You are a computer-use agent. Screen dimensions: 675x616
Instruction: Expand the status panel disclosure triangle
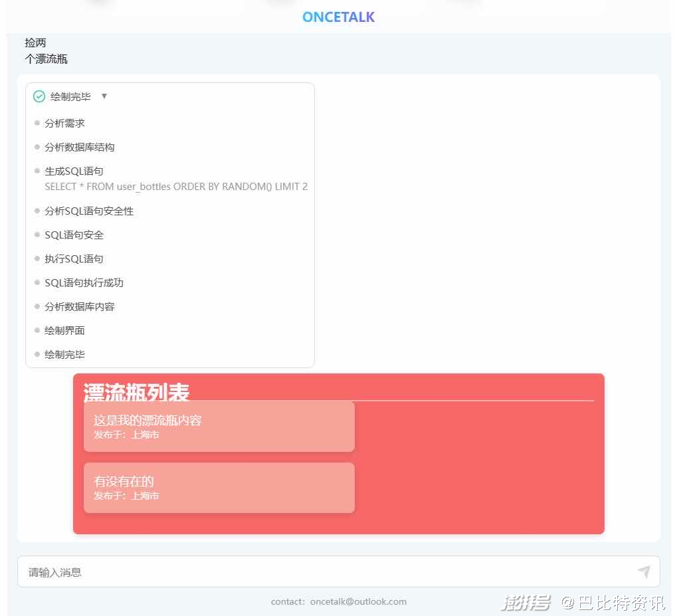pos(104,96)
